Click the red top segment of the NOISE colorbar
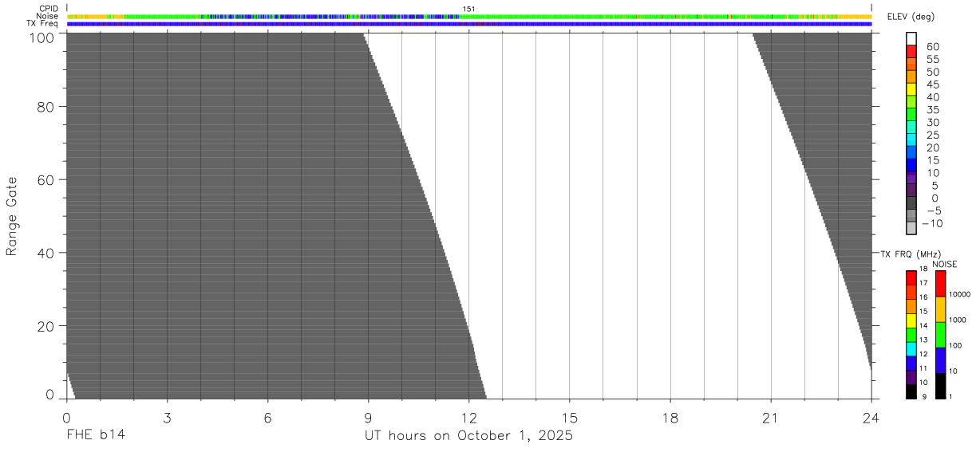This screenshot has height=452, width=980. click(941, 284)
